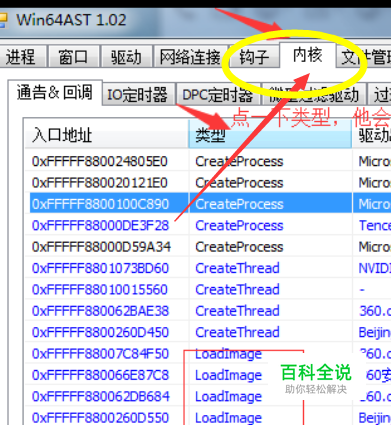The width and height of the screenshot is (391, 425).
Task: Open the 通告&回调 sub-tab
Action: pos(55,92)
